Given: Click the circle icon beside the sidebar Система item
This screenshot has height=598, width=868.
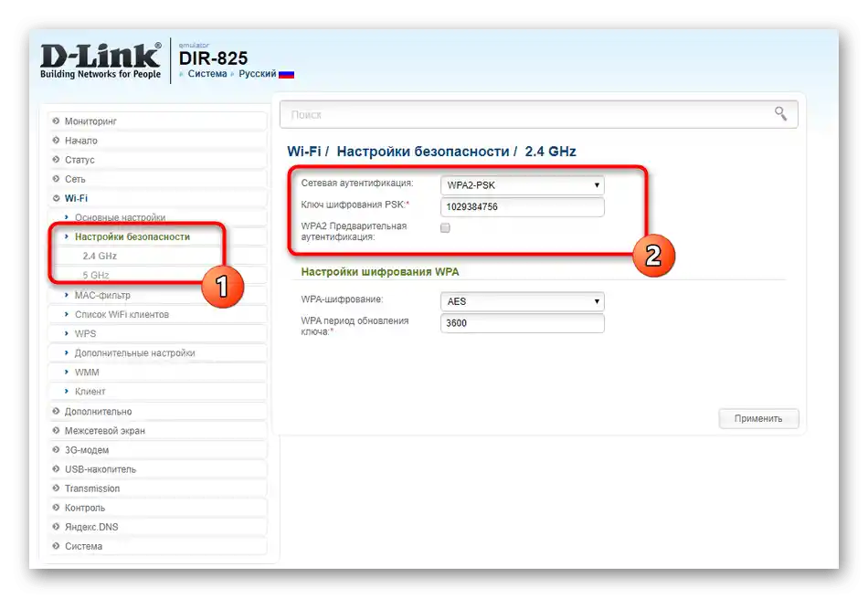Looking at the screenshot, I should [x=56, y=546].
